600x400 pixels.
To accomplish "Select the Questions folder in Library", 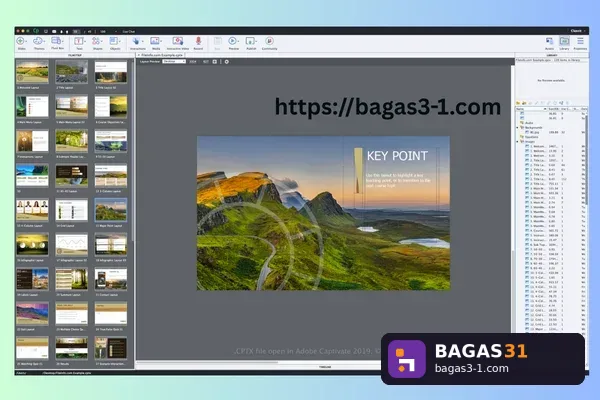I will pos(532,137).
